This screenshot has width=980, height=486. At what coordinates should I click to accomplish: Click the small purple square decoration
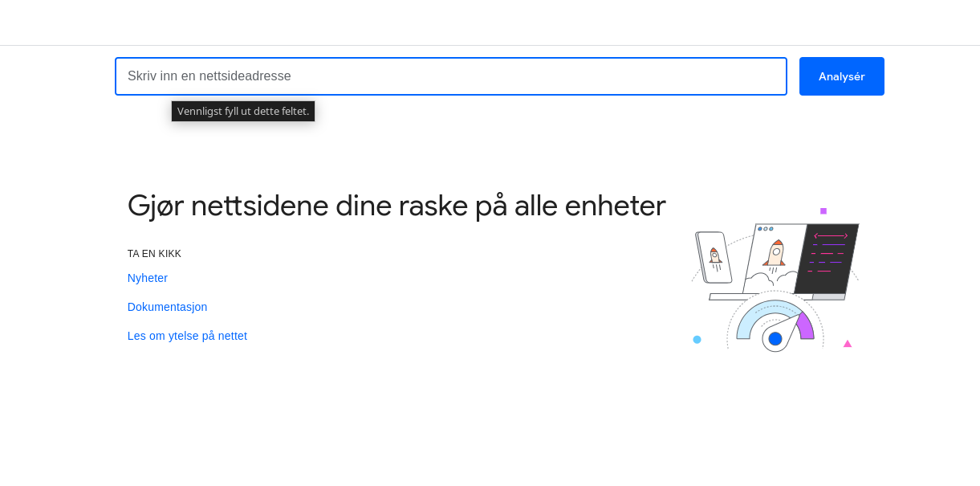click(823, 211)
